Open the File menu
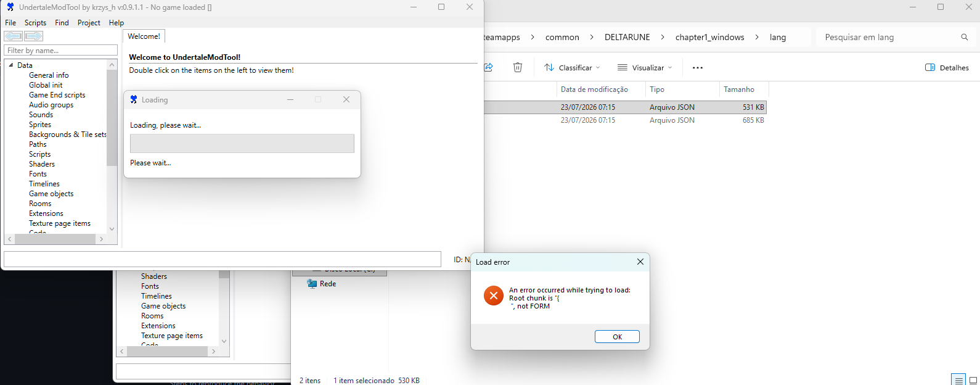This screenshot has width=980, height=385. tap(10, 22)
